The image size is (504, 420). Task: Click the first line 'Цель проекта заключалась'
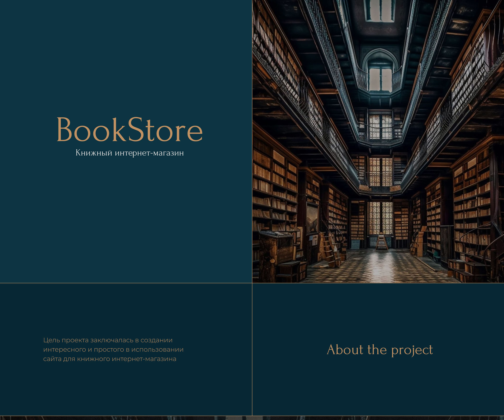tap(108, 340)
